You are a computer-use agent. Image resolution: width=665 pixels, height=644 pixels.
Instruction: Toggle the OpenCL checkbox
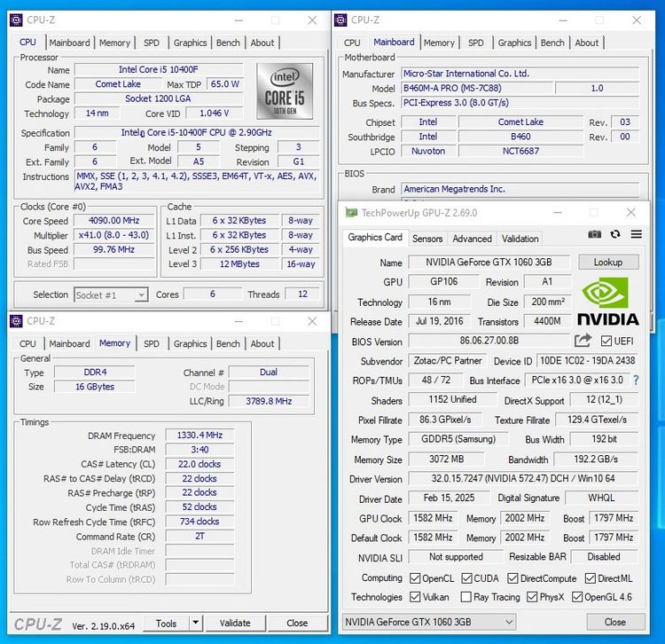click(415, 578)
